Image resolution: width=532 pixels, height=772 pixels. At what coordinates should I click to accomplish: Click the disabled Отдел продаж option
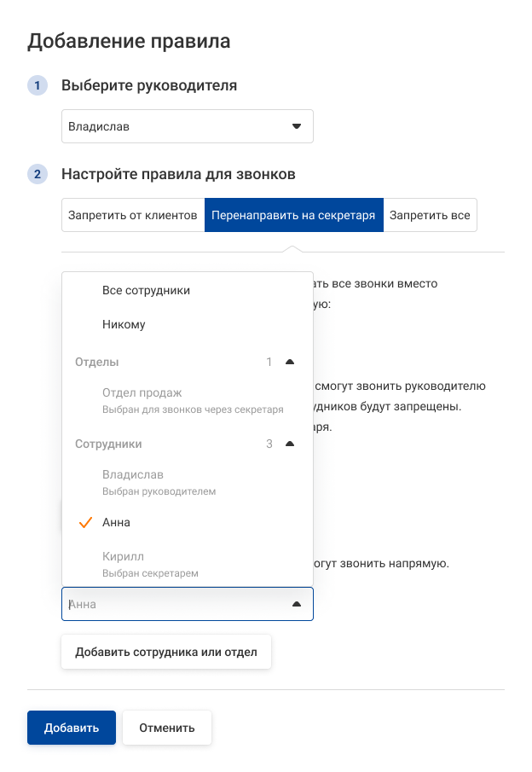(142, 393)
